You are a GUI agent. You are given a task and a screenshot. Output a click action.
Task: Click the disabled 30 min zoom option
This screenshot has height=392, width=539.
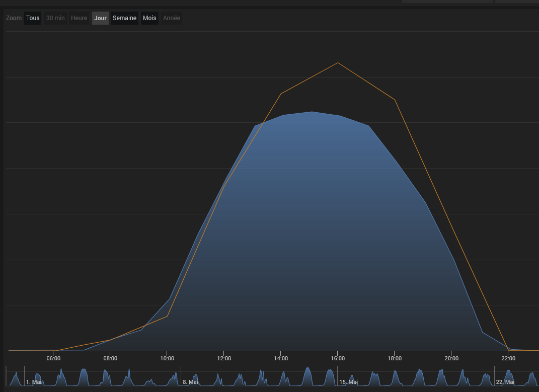[55, 18]
